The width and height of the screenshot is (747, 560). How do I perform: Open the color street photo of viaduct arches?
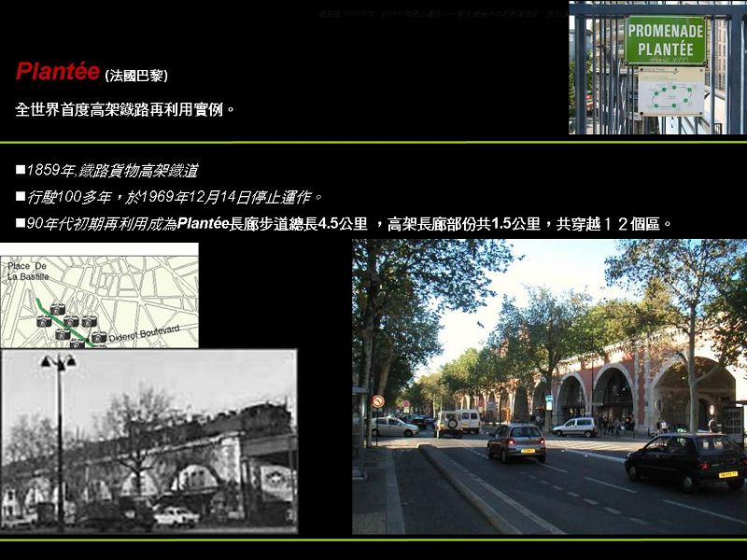tap(549, 386)
